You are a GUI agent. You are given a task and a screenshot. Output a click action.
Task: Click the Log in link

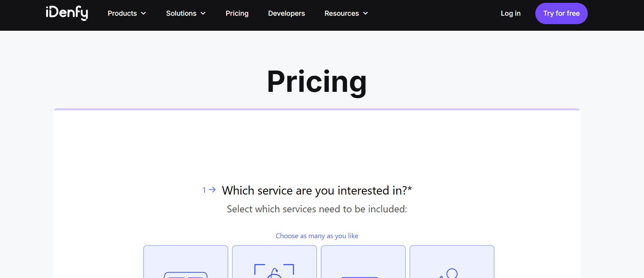(x=511, y=13)
